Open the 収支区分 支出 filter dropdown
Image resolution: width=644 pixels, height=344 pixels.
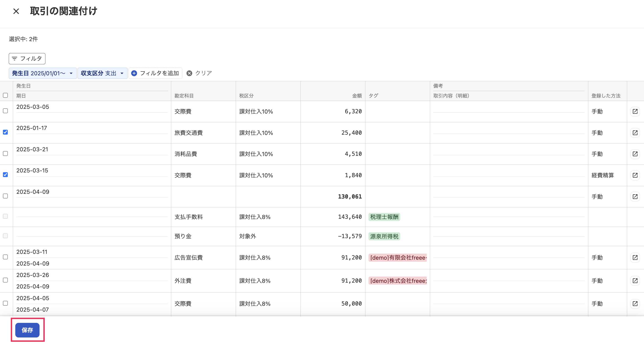coord(102,73)
